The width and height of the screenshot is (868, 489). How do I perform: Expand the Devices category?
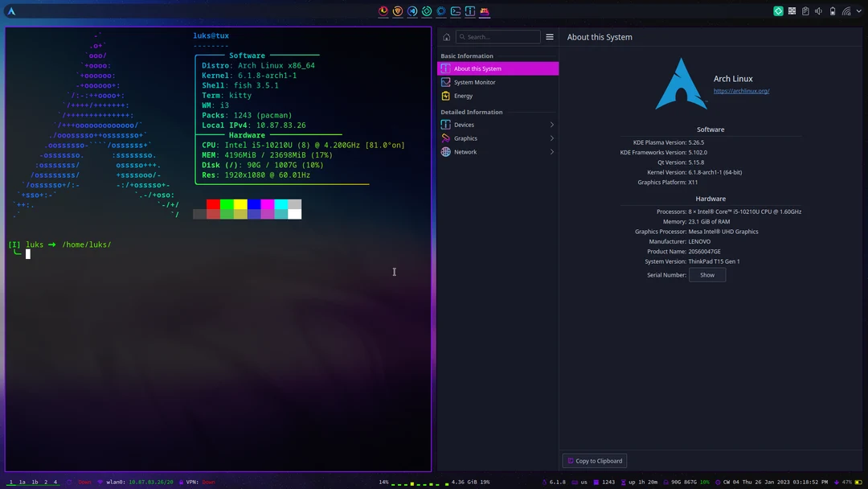point(465,124)
